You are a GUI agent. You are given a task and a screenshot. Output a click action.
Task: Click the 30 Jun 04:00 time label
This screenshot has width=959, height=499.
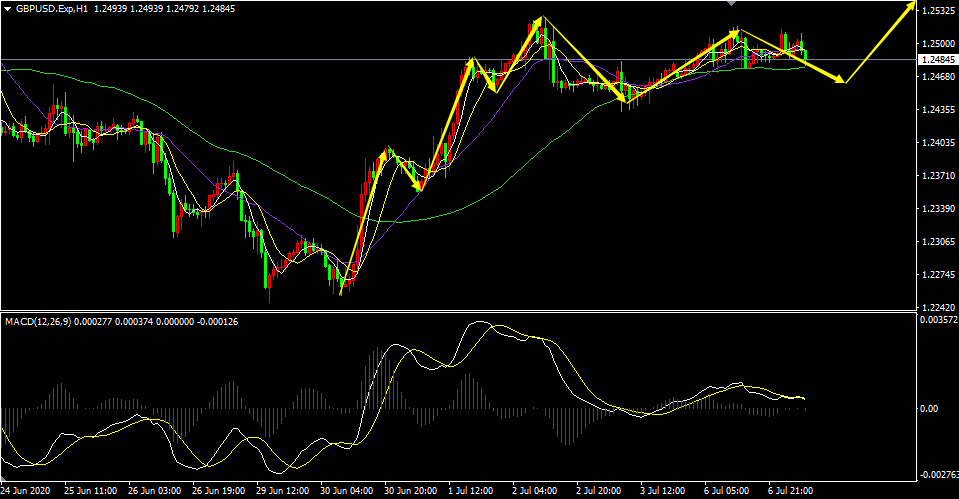click(346, 490)
